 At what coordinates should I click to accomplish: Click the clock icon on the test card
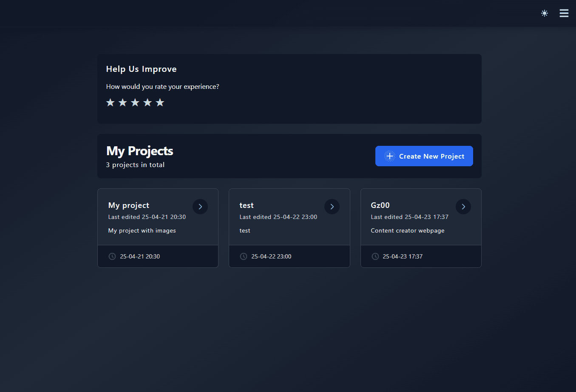(x=243, y=256)
